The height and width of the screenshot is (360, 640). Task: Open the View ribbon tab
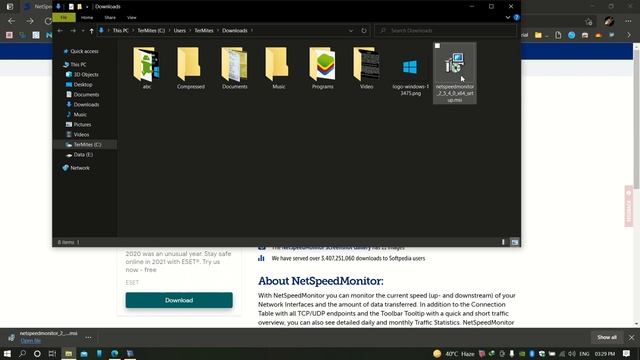[131, 18]
